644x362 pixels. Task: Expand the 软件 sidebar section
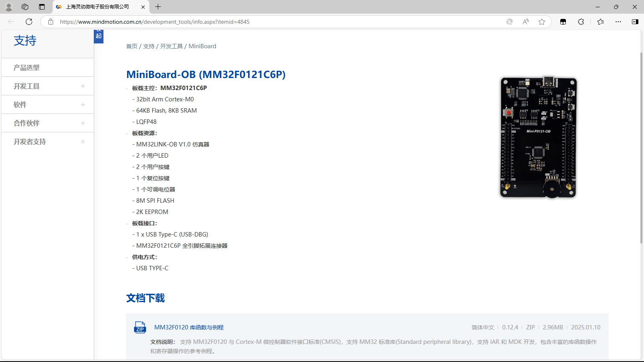pos(83,105)
